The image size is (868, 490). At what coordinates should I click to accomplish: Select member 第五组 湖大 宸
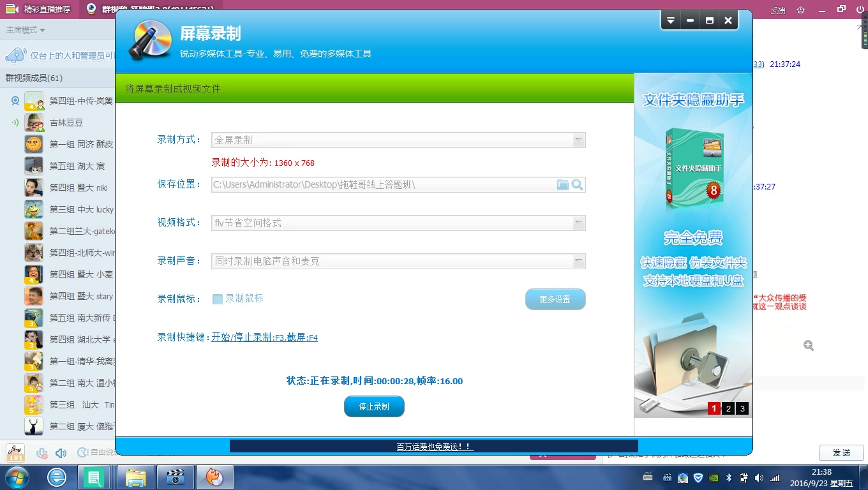point(57,166)
